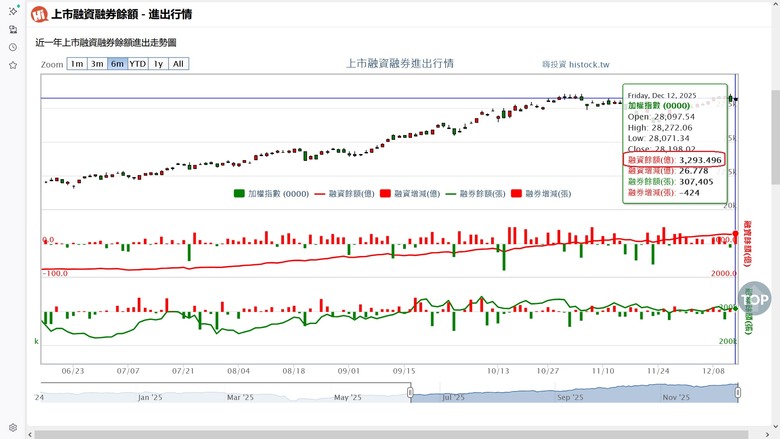Click x-axis date label 09/15
Image resolution: width=780 pixels, height=439 pixels.
pos(404,371)
